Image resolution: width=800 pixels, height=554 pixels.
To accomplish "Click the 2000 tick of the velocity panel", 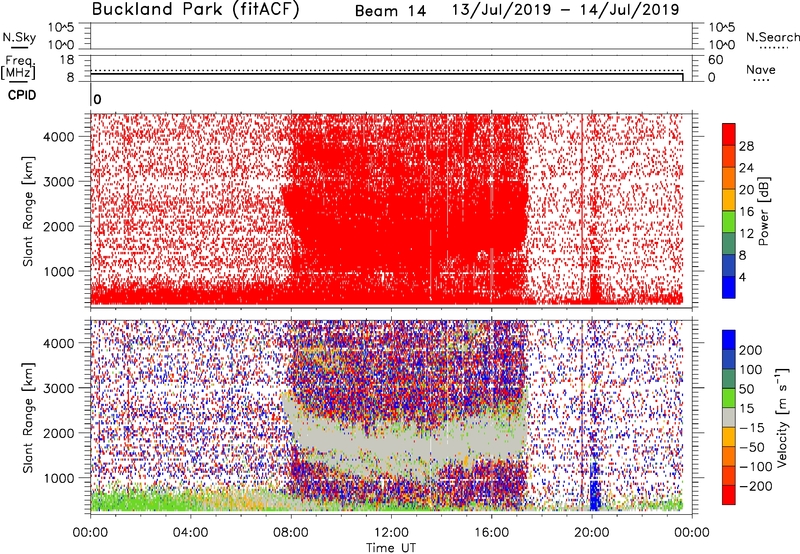I will click(x=58, y=433).
